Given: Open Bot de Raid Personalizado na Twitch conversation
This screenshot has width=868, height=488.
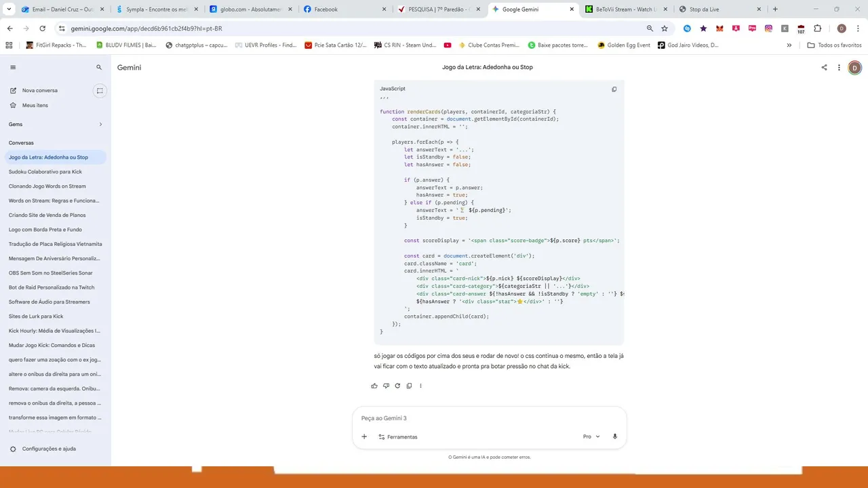Looking at the screenshot, I should 54,287.
